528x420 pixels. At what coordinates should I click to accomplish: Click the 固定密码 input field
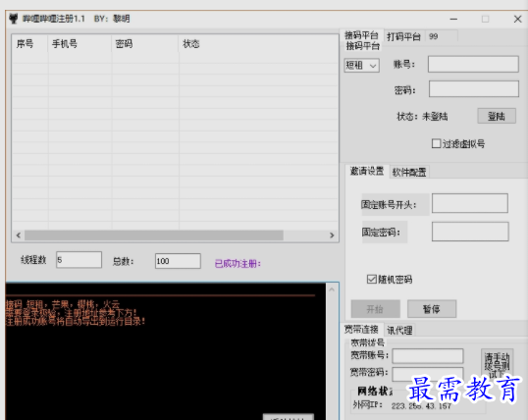coord(470,232)
